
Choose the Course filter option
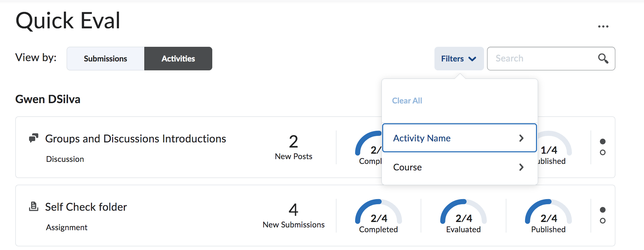tap(407, 167)
